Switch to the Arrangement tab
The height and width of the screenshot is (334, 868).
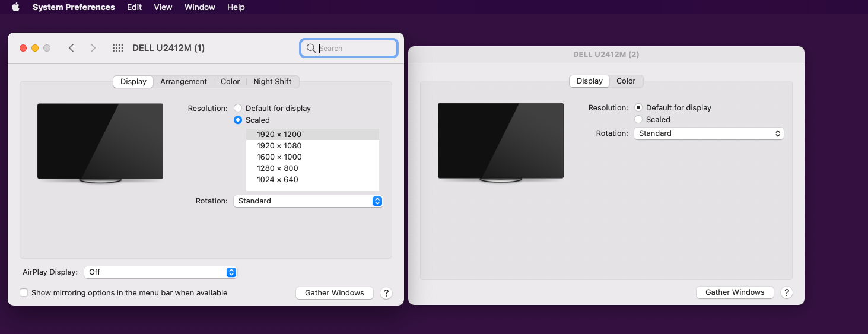pos(183,82)
